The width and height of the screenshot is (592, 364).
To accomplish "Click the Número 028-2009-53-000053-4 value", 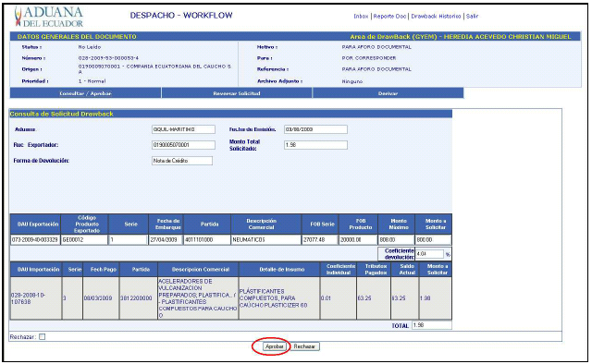I will click(x=108, y=58).
